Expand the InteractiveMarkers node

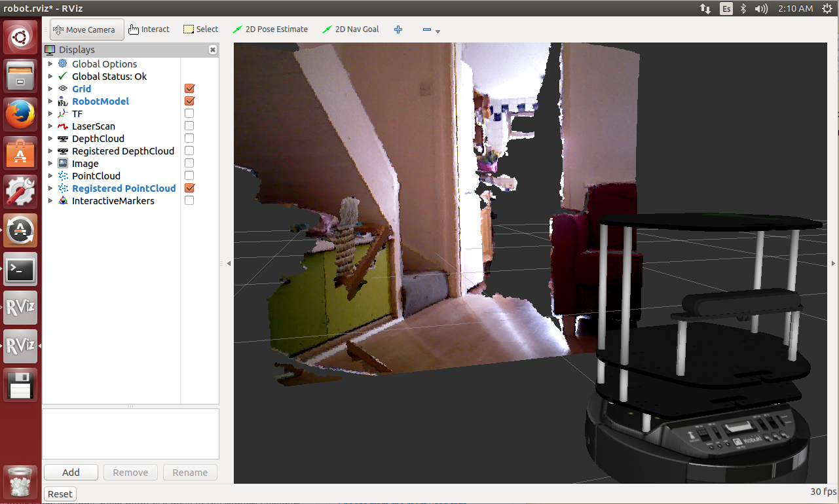coord(50,200)
